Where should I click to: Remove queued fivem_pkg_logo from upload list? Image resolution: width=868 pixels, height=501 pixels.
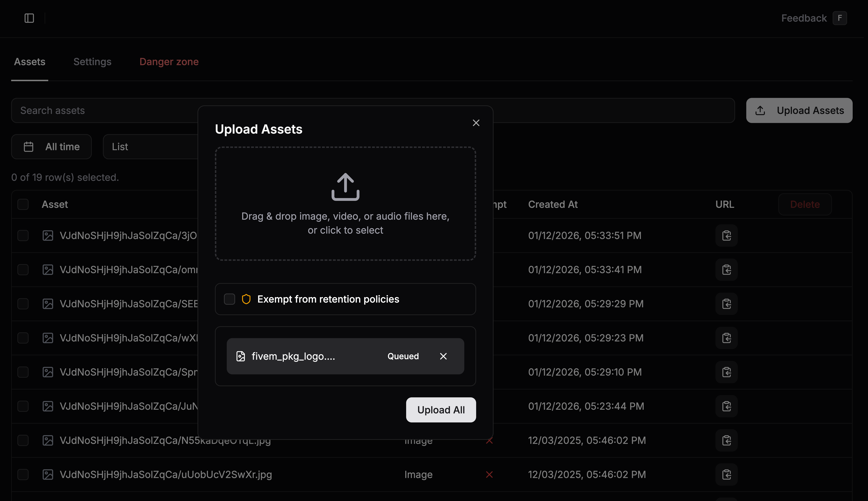coord(443,356)
